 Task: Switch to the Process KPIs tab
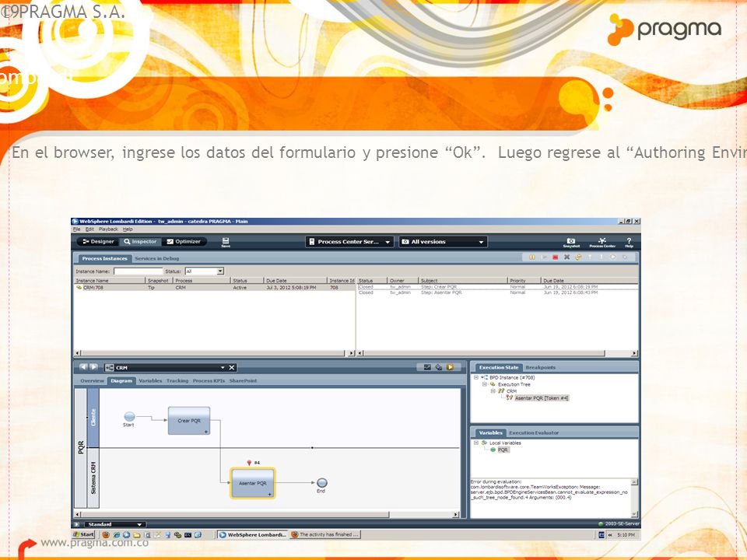(209, 381)
